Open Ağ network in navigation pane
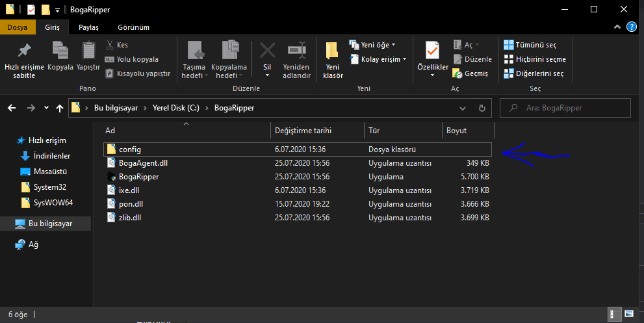The image size is (644, 323). click(x=27, y=244)
